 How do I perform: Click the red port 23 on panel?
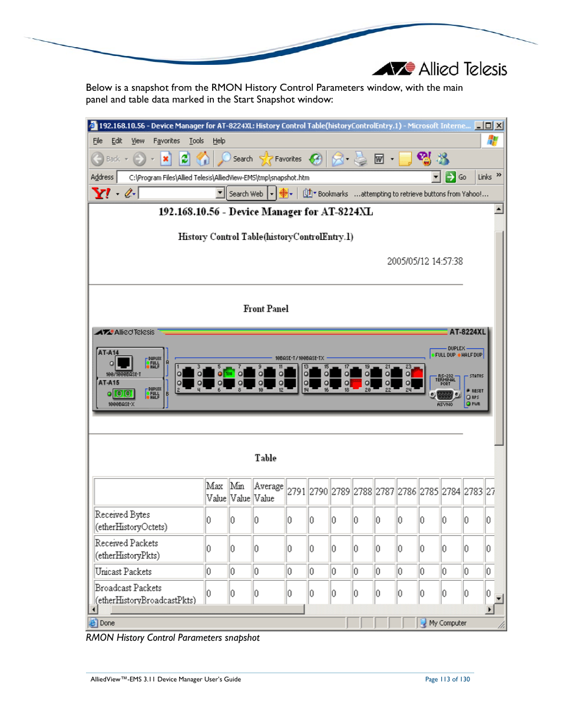click(x=417, y=372)
